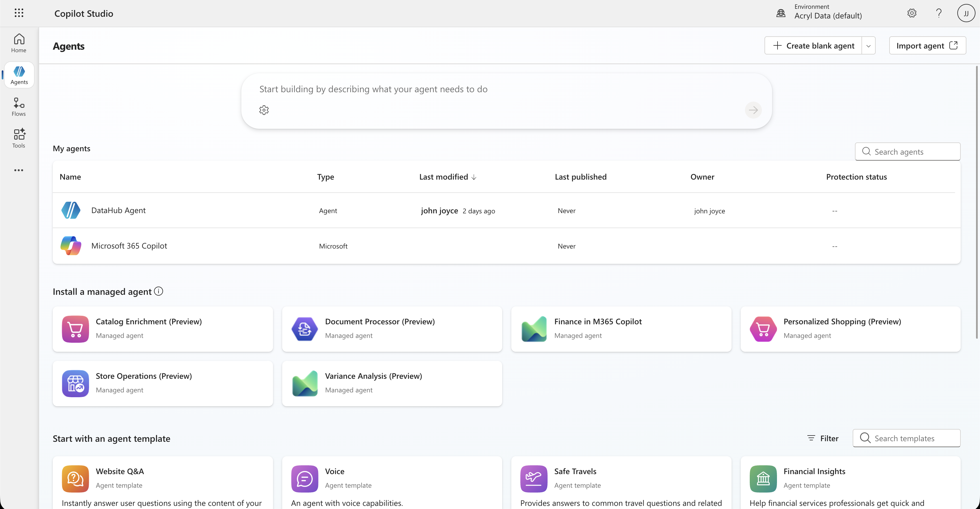Go to Home in sidebar
This screenshot has height=509, width=980.
(19, 43)
